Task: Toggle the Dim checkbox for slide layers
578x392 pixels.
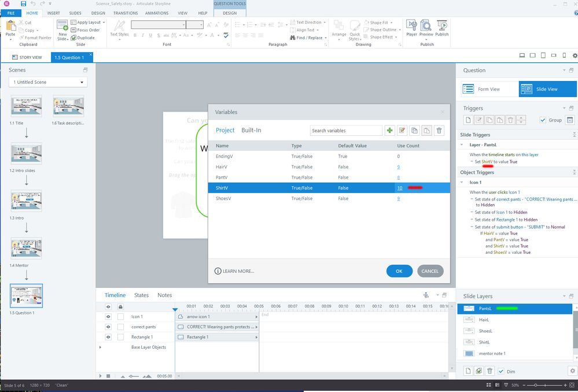Action: click(502, 371)
